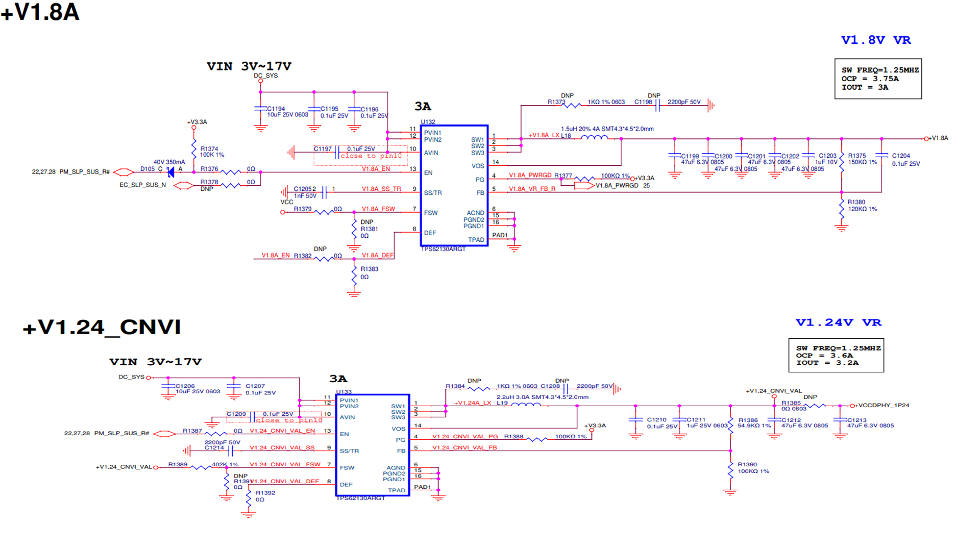Screen dimensions: 980x551
Task: Select the V1.8V VR heading text
Action: 876,40
